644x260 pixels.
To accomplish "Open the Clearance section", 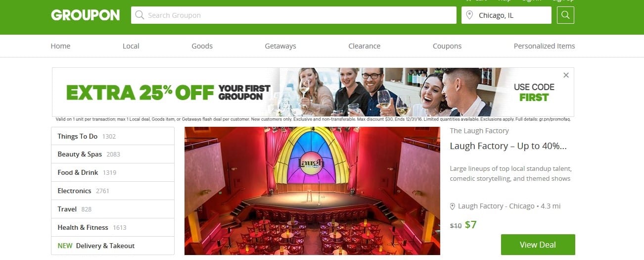I will click(365, 46).
